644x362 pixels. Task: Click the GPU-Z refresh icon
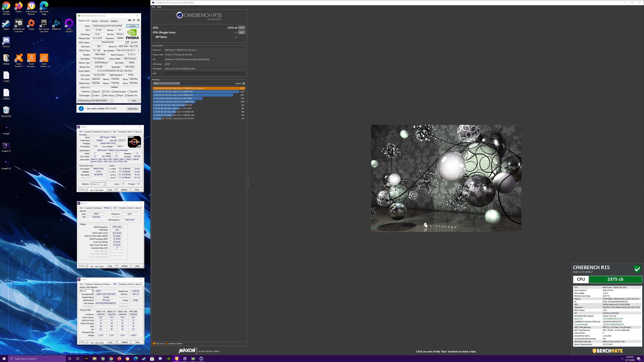click(134, 20)
